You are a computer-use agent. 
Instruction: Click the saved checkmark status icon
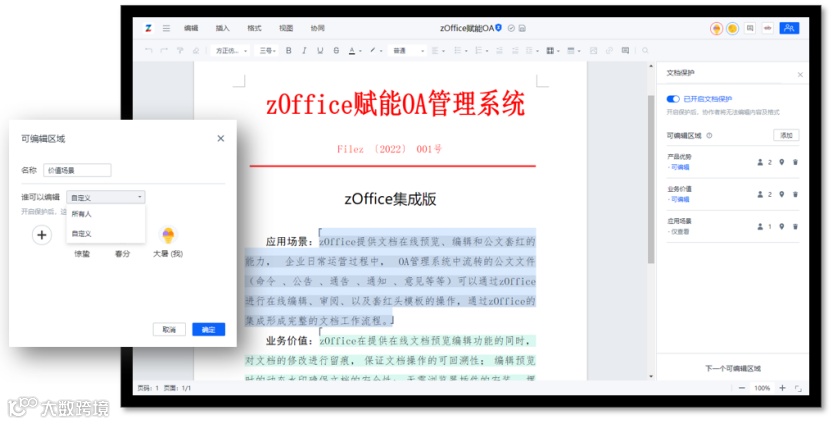[511, 28]
